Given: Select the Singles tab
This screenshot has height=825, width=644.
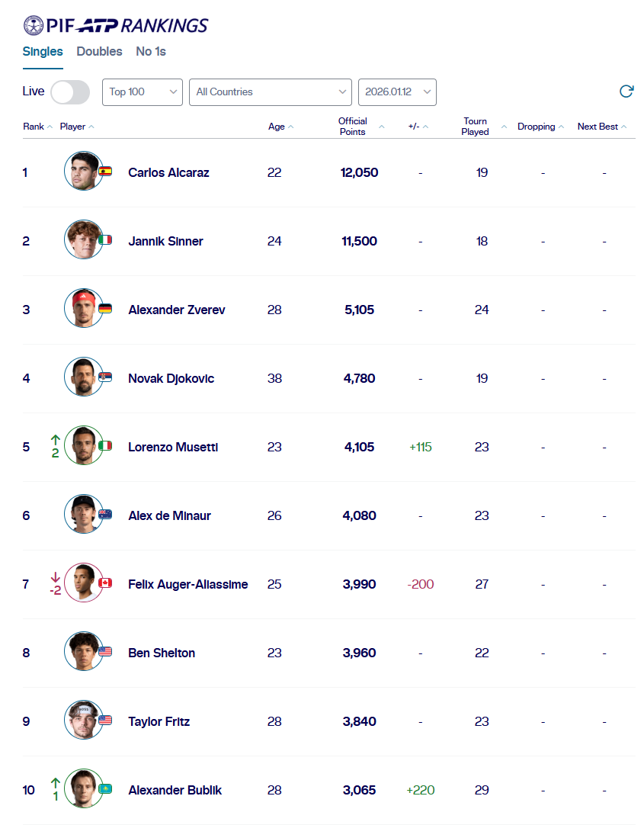Looking at the screenshot, I should [43, 52].
